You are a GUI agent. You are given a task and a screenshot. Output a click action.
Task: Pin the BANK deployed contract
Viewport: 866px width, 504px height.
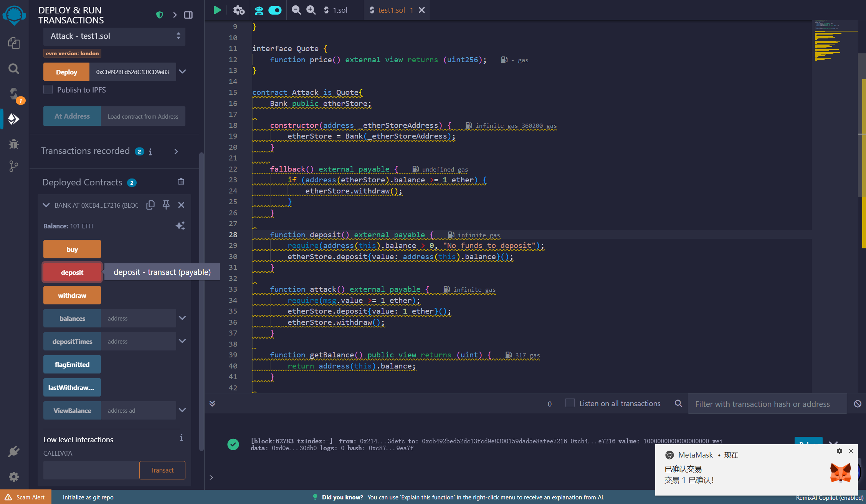click(166, 205)
